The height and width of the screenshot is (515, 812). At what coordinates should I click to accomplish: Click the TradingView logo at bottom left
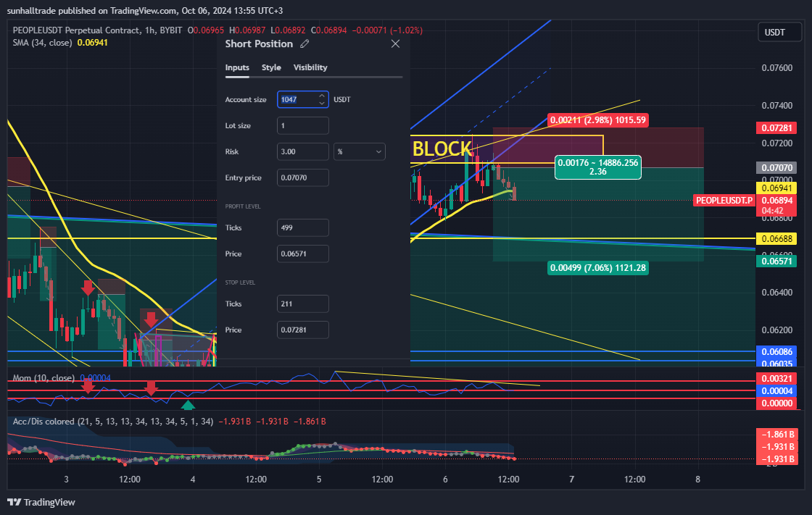(41, 502)
